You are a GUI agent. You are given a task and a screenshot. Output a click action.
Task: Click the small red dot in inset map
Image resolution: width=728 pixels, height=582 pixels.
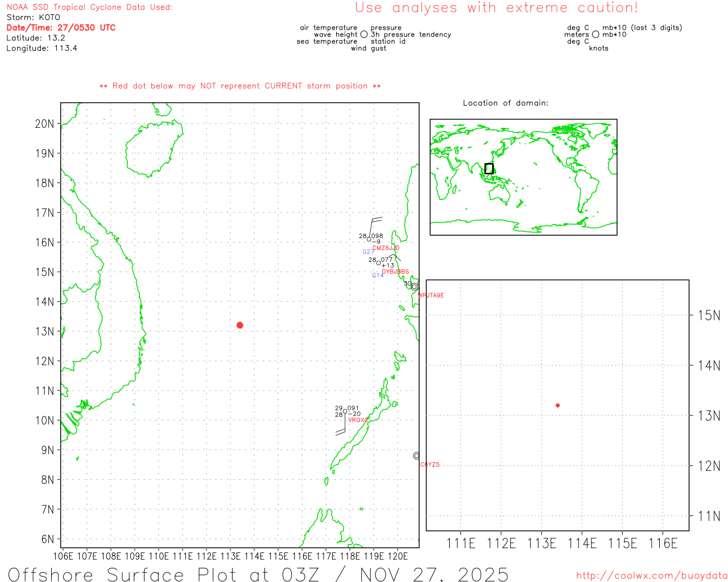pos(557,405)
